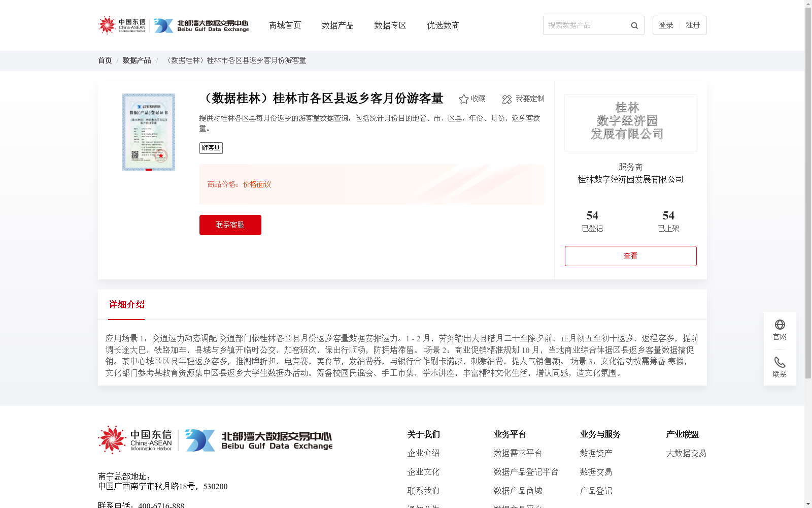This screenshot has width=812, height=508.
Task: Open 大数据交易 footer link
Action: click(686, 453)
